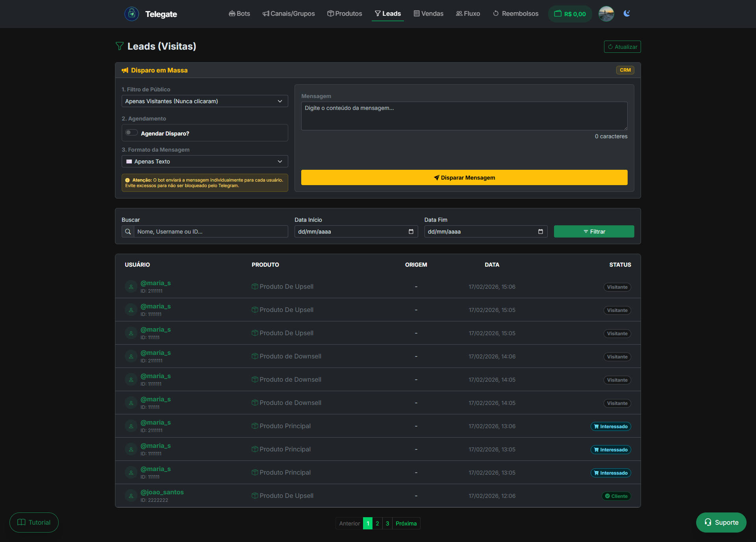Go to page 3 of the leads list
Image resolution: width=756 pixels, height=542 pixels.
pos(387,523)
